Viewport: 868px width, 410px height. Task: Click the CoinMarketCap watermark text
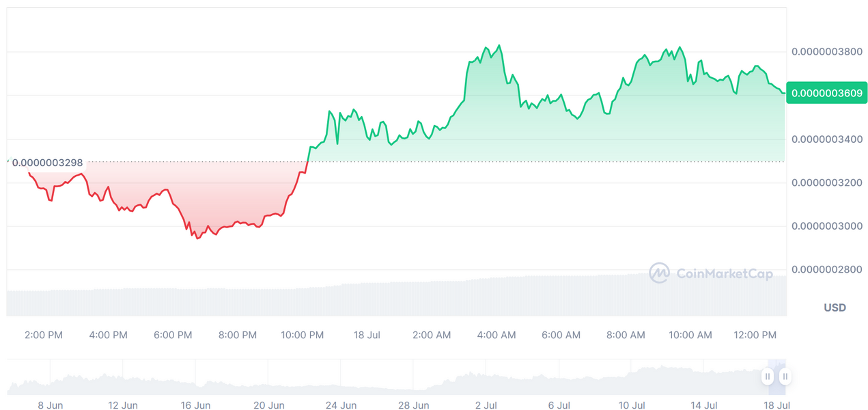[x=724, y=274]
